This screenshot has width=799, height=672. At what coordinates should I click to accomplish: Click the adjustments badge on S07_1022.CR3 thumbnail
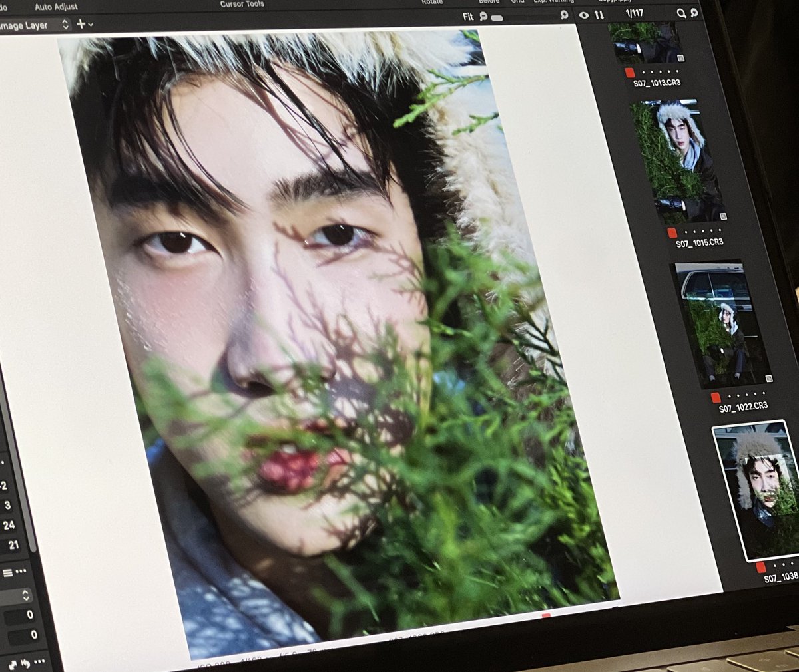pyautogui.click(x=769, y=379)
